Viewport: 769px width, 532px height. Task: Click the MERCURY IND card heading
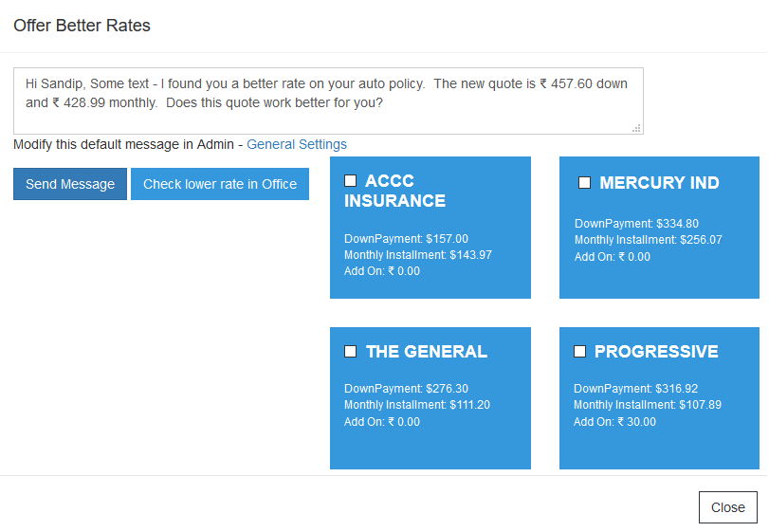pos(659,183)
